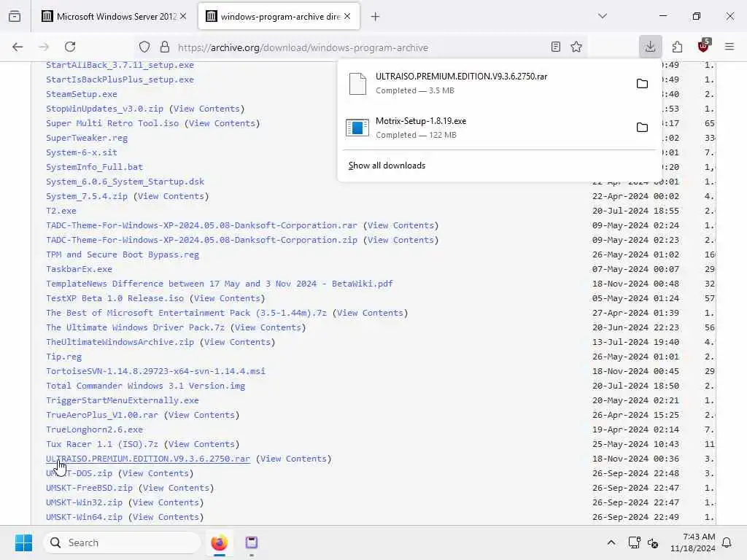The width and height of the screenshot is (747, 560).
Task: Open Total Commander Windows 3.1 Version.img
Action: point(145,386)
